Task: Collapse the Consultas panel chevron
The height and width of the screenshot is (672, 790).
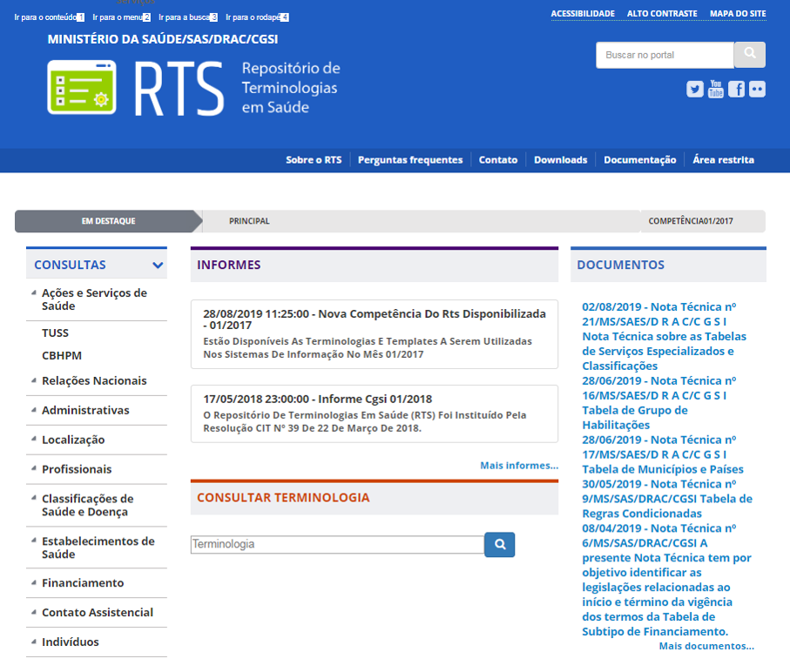Action: pyautogui.click(x=158, y=265)
